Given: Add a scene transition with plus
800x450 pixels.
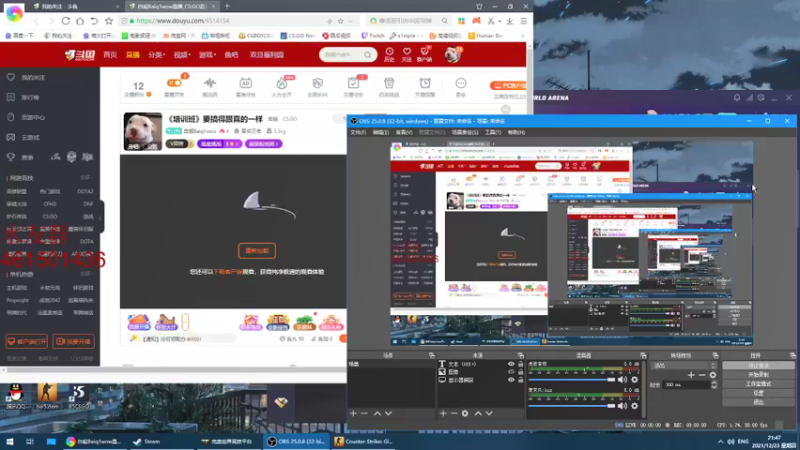Looking at the screenshot, I should point(691,375).
